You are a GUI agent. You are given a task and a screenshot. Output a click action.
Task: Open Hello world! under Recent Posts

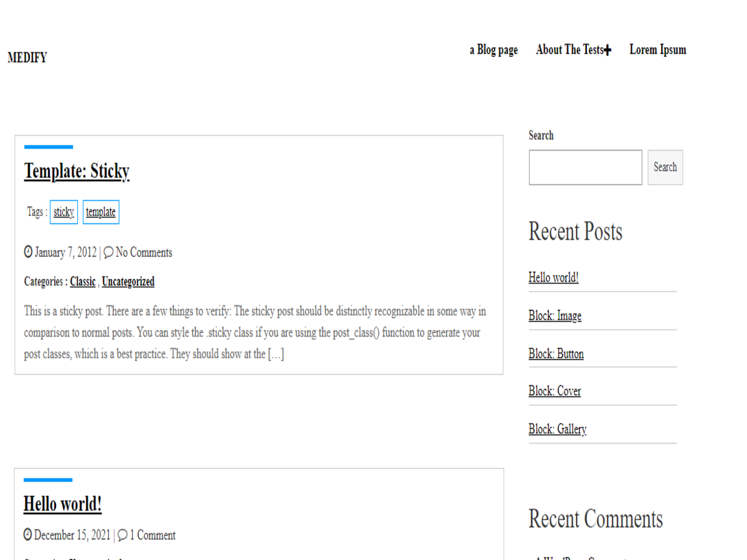pos(553,278)
